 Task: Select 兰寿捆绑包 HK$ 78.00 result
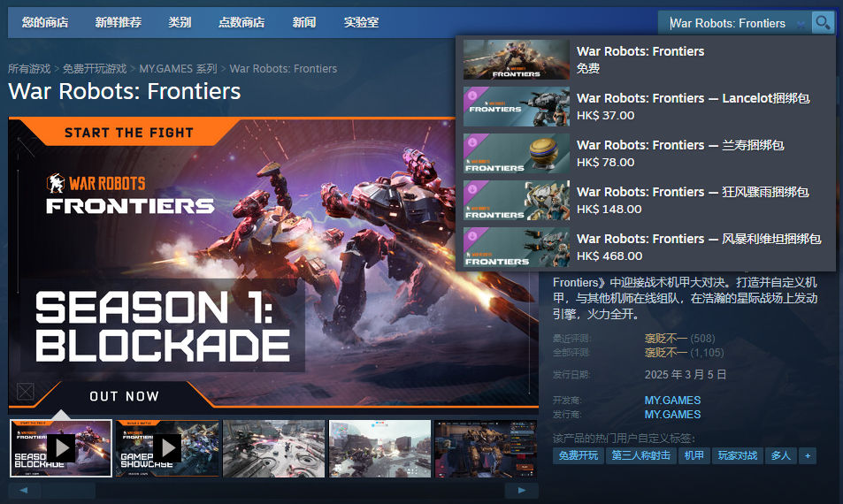point(645,153)
